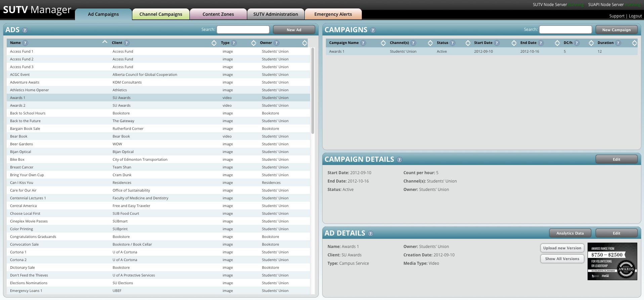Open help icon next to AD DETAILS title
644x300 pixels.
click(371, 234)
